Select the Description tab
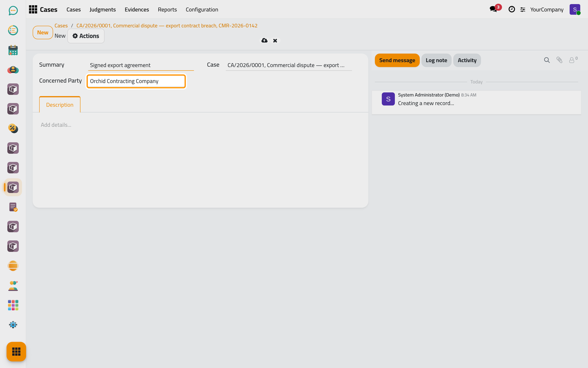This screenshot has height=368, width=588. coord(60,105)
